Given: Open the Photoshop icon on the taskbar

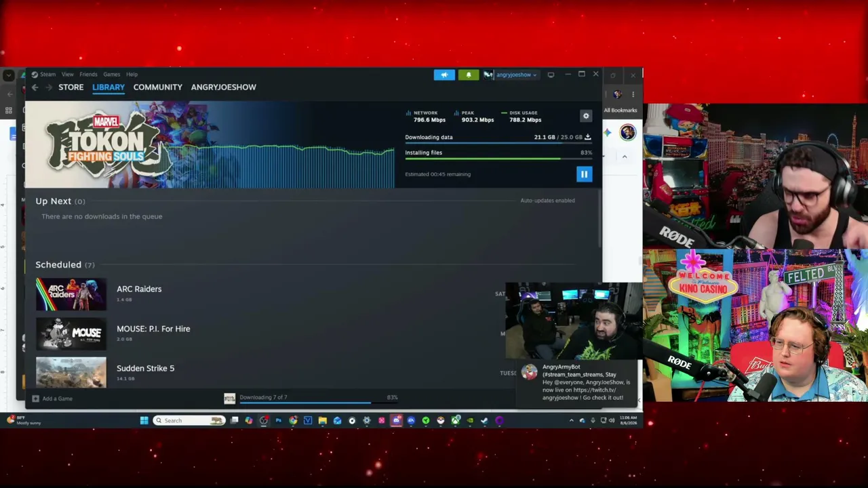Looking at the screenshot, I should pyautogui.click(x=278, y=420).
